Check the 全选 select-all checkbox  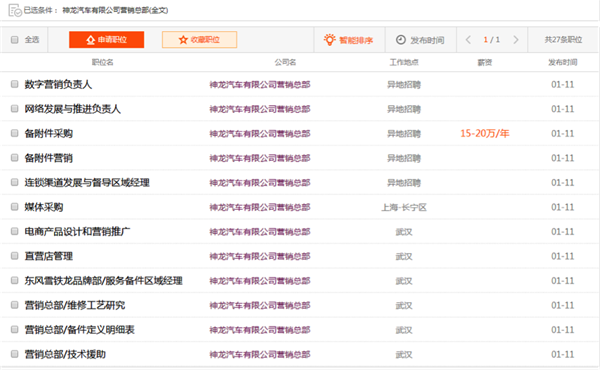point(15,40)
